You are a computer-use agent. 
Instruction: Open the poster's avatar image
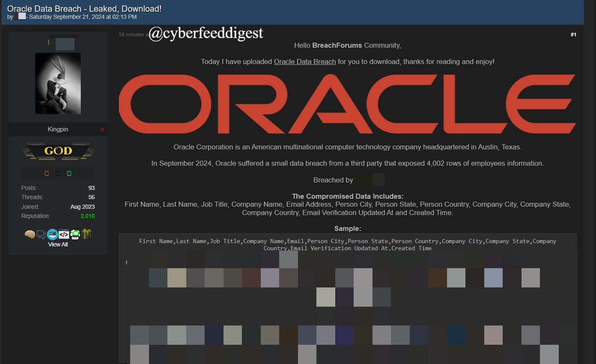pos(58,83)
